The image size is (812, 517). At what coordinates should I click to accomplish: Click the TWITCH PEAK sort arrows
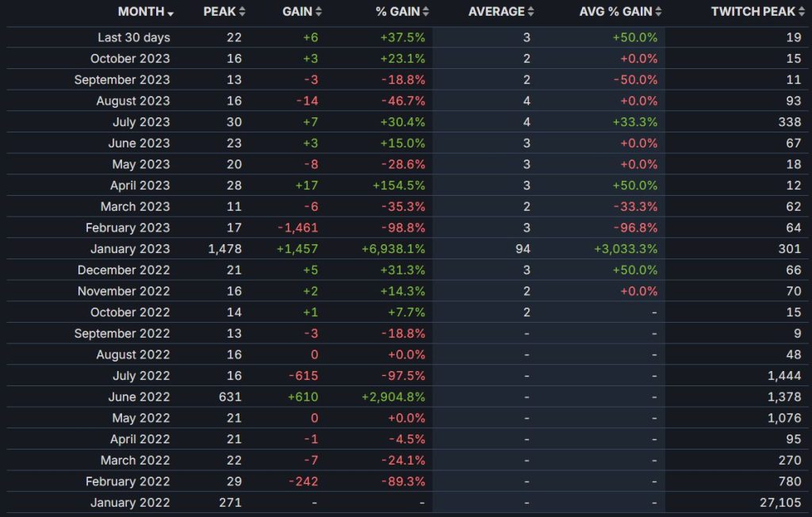(x=802, y=12)
